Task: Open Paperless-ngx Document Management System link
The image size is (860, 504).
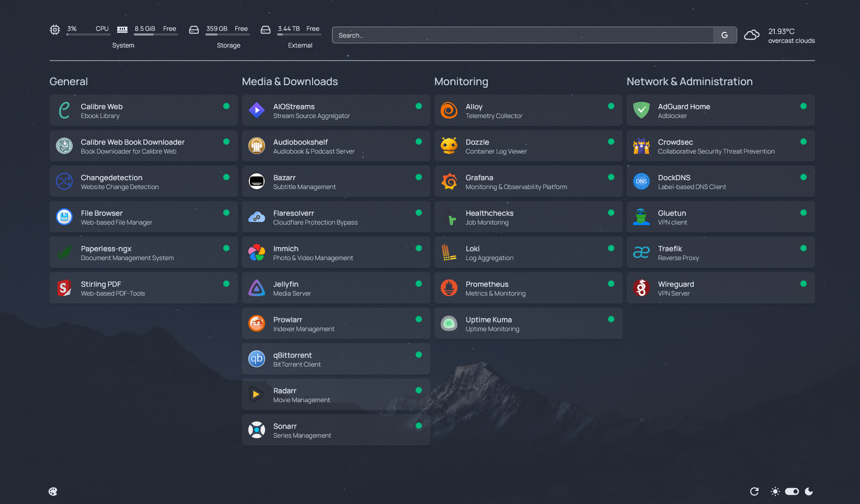Action: 143,252
